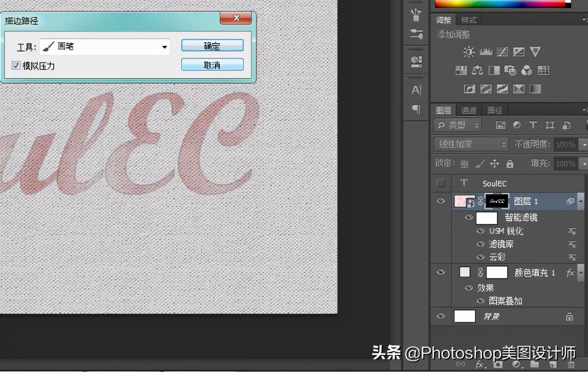Viewport: 588px width, 372px height.
Task: Open the 类型 layer filter dropdown
Action: 458,125
